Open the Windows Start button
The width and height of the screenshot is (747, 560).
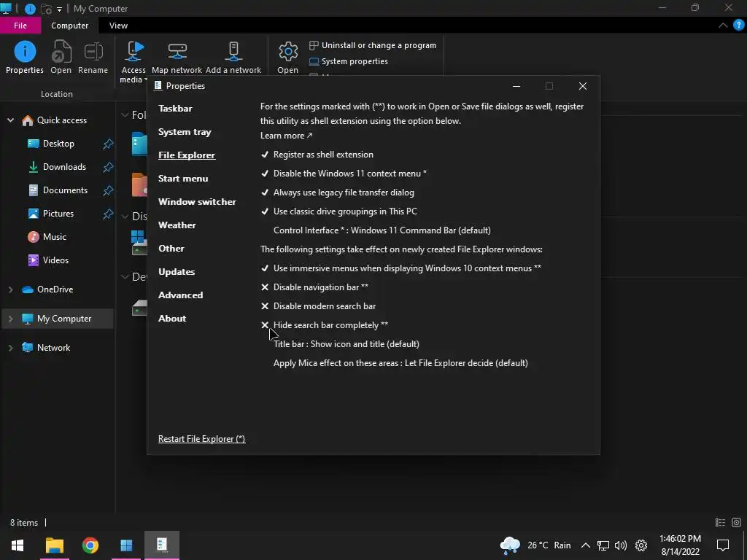coord(18,545)
